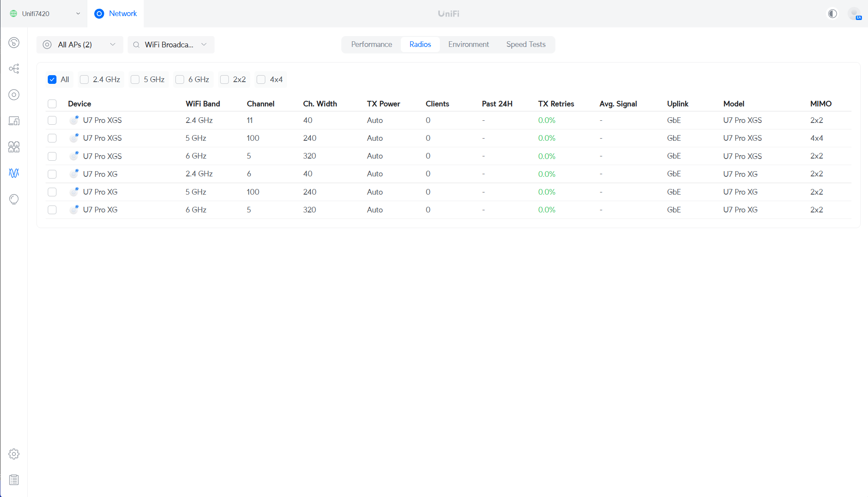This screenshot has width=868, height=497.
Task: Enable the 2x2 filter checkbox
Action: tap(224, 80)
